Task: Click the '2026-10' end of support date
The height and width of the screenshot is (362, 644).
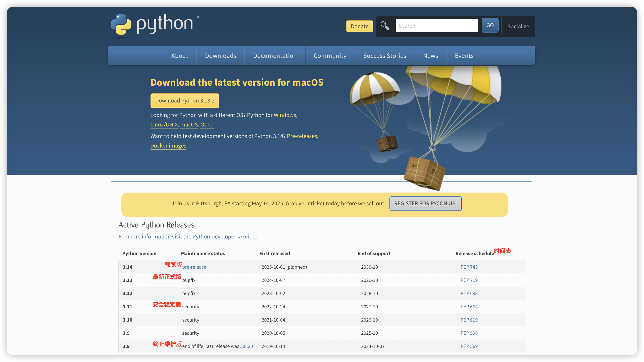Action: [x=369, y=320]
